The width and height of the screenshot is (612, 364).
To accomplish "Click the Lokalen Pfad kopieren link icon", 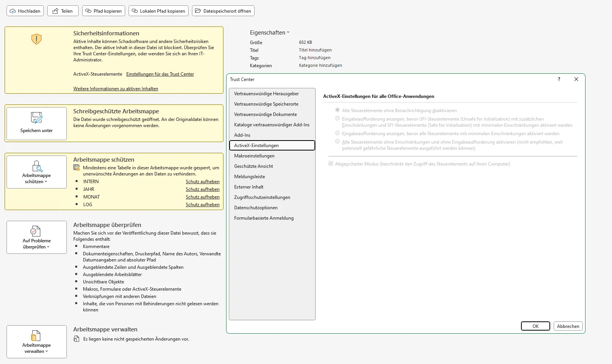I will [135, 11].
